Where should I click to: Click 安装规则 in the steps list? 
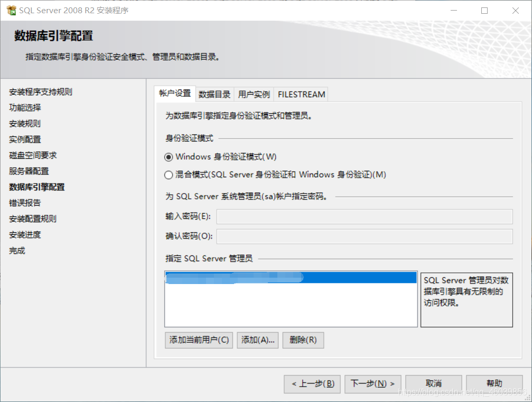tap(25, 124)
